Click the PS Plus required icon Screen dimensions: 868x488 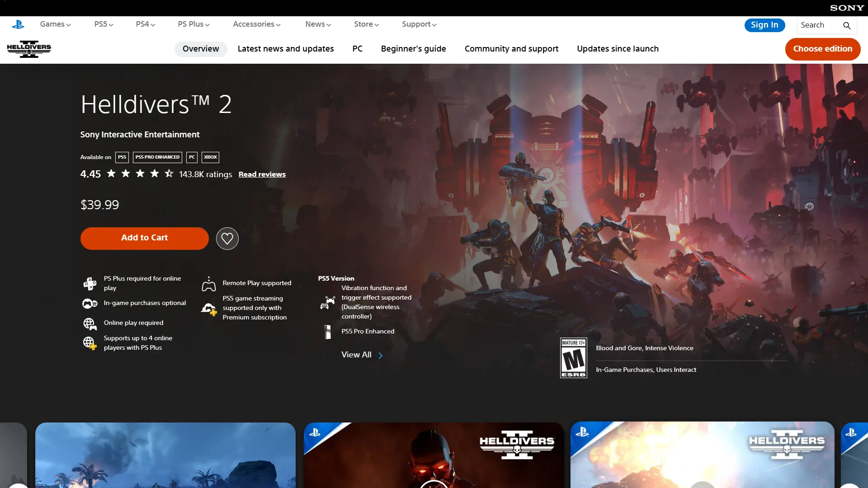click(90, 283)
